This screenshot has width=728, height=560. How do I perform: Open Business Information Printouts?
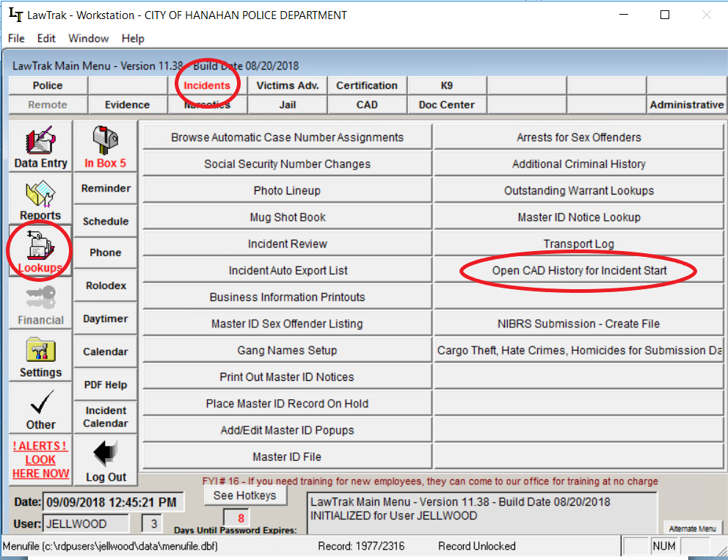click(x=287, y=297)
